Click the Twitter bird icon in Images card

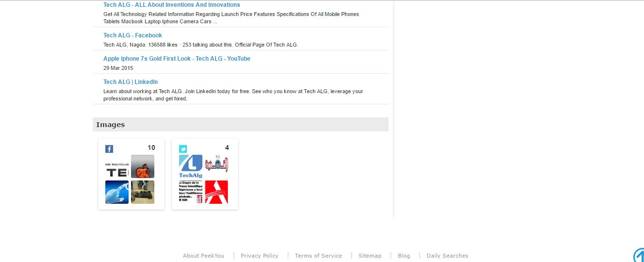point(183,149)
